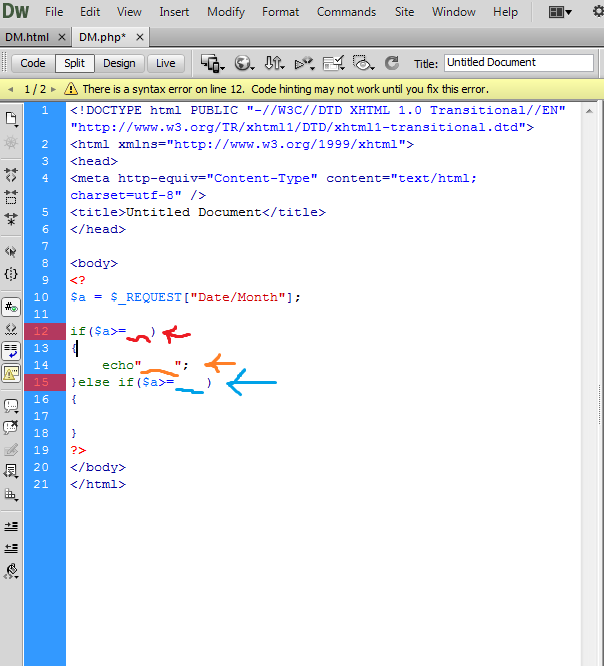Expand all collapsed code sections
Image resolution: width=604 pixels, height=666 pixels.
pos(11,220)
